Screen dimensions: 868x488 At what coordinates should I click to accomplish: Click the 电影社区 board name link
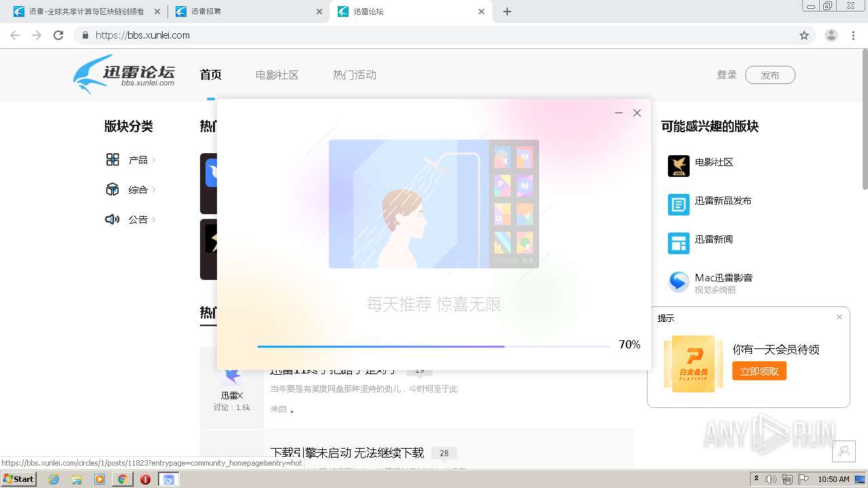pos(714,163)
